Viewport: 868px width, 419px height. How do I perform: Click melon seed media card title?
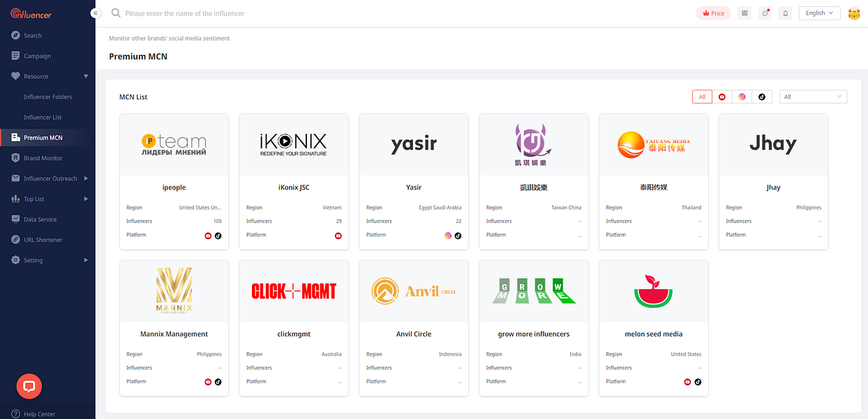point(654,335)
